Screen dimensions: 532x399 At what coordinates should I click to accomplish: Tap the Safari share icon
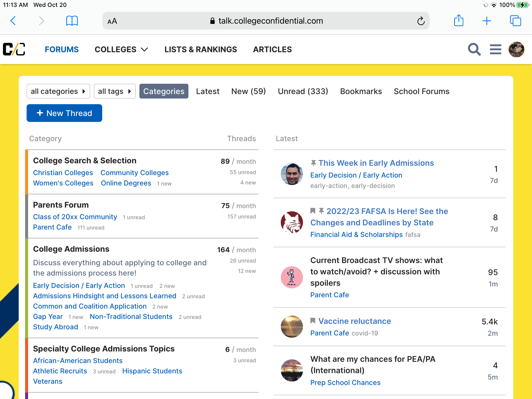(459, 20)
